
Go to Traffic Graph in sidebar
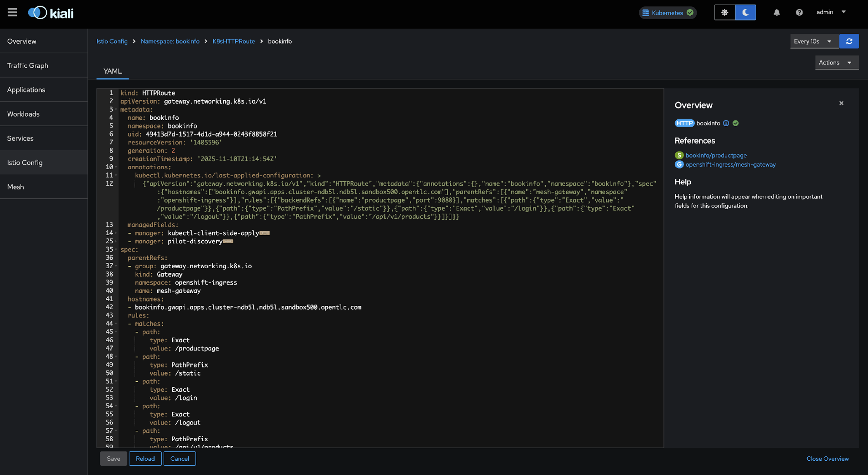pos(28,66)
